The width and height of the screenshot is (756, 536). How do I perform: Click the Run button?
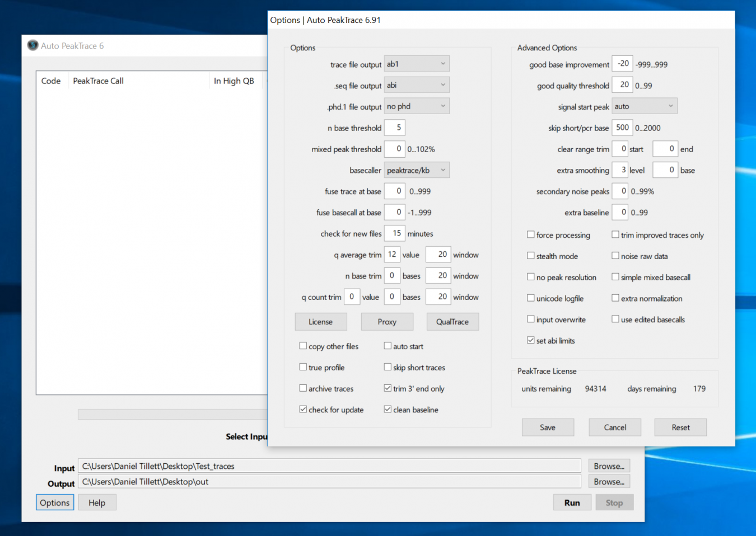pos(572,502)
